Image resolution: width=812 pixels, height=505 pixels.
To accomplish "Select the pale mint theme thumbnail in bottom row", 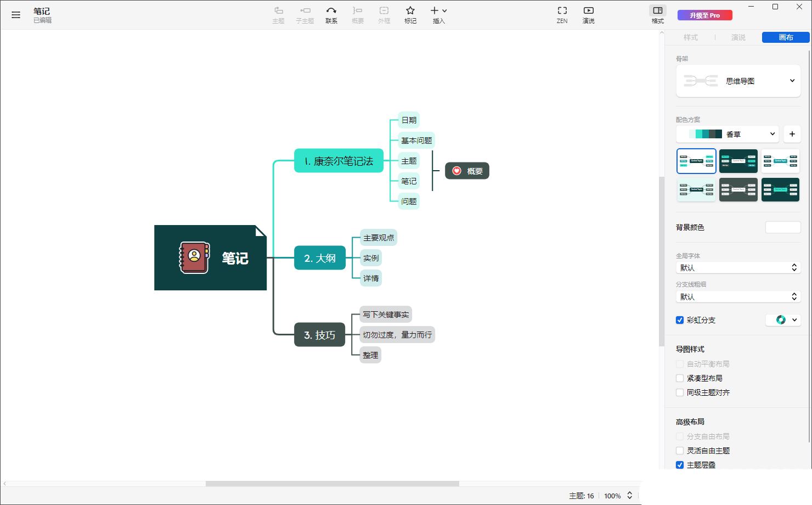I will pos(696,189).
